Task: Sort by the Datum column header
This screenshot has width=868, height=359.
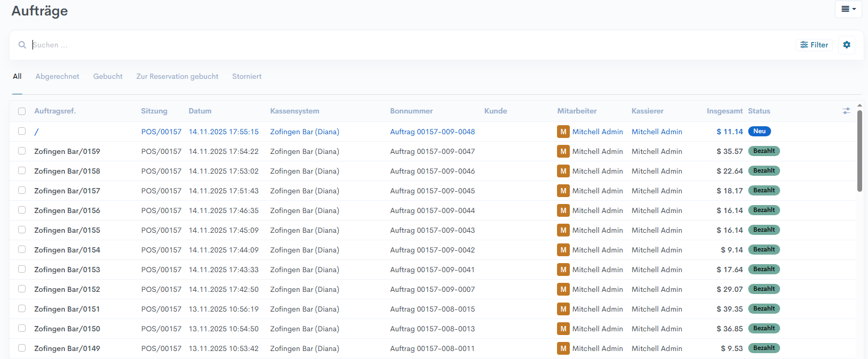Action: point(200,111)
